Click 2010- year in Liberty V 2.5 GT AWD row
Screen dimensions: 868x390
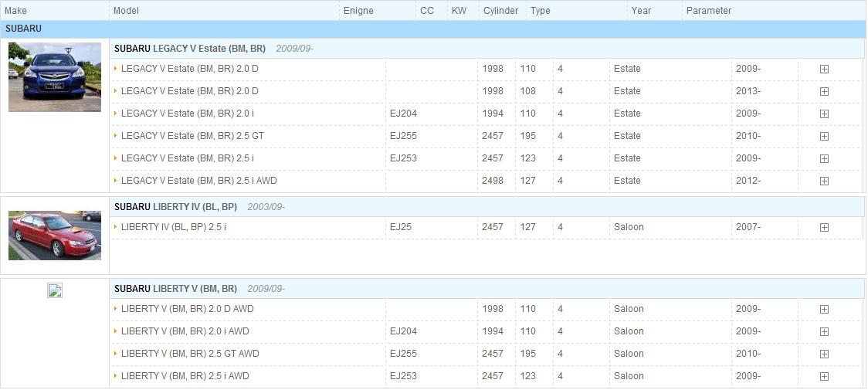(x=748, y=354)
